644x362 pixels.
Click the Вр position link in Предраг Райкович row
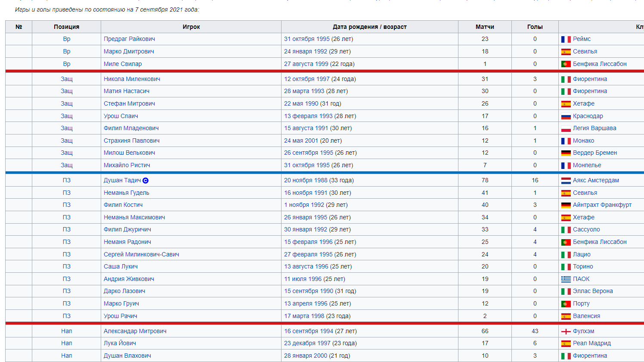click(67, 39)
